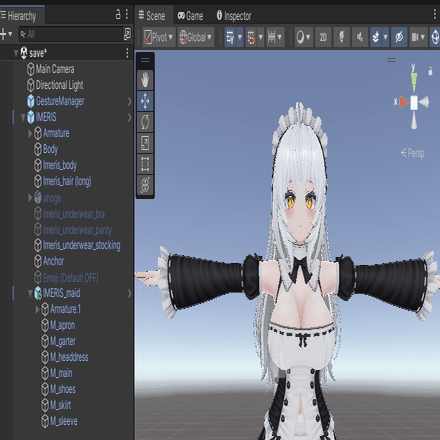Open the save scene context menu dots

click(127, 53)
